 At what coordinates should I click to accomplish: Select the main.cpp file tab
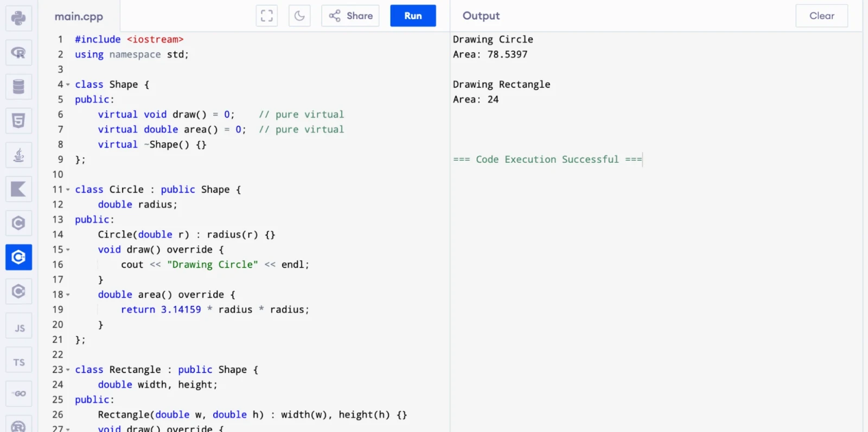pyautogui.click(x=79, y=16)
